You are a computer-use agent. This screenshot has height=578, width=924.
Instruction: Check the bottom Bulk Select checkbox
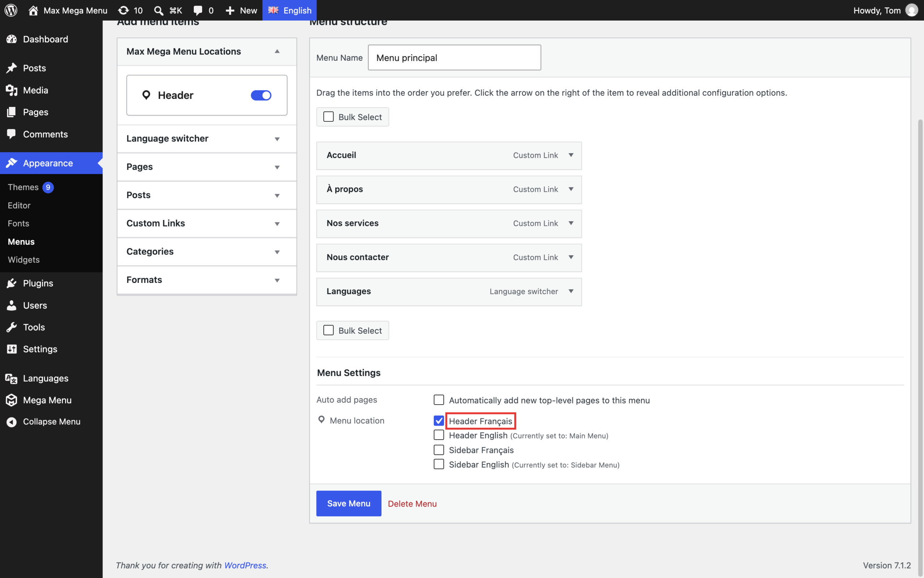point(328,330)
